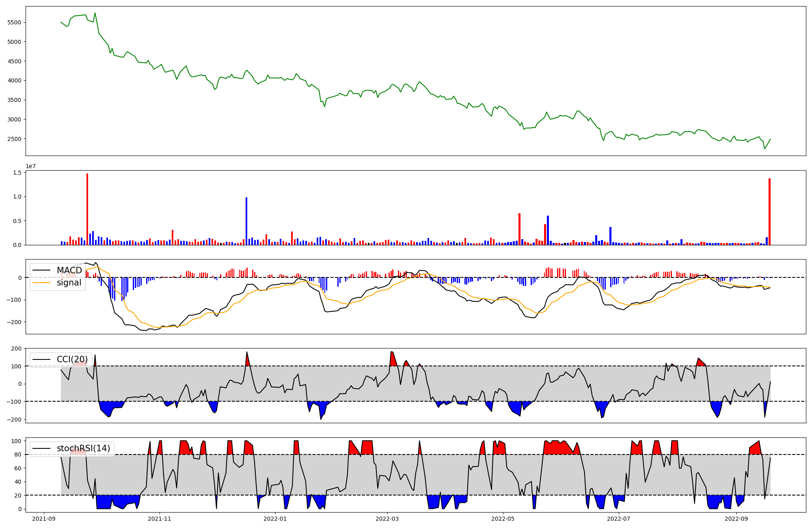Click the black MACD line swatch in legend
The image size is (812, 528).
point(41,270)
